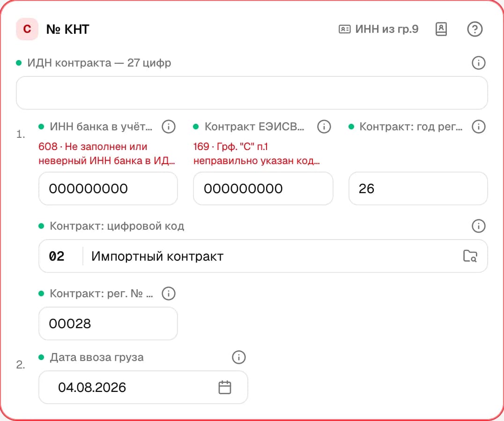
Task: Click the ИДН контракта 27-digit input
Action: (252, 93)
